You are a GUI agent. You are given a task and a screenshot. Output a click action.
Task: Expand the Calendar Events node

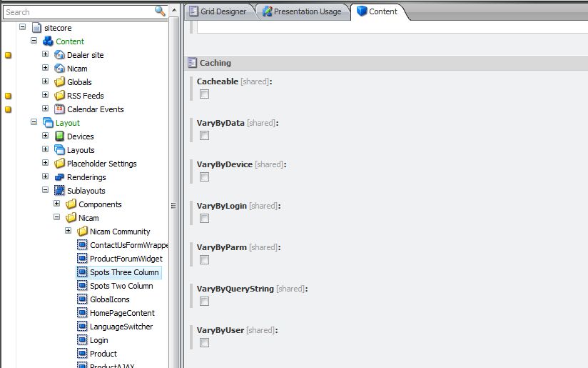[46, 108]
